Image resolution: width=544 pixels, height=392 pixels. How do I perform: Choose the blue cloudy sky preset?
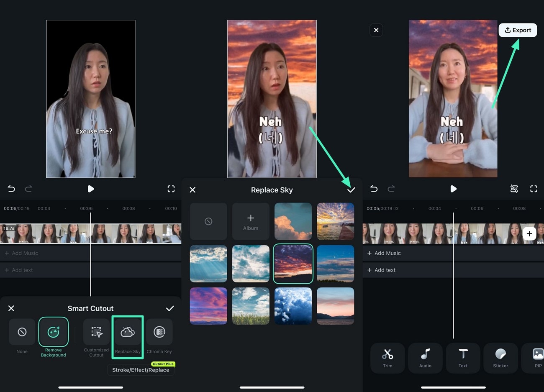pos(293,306)
